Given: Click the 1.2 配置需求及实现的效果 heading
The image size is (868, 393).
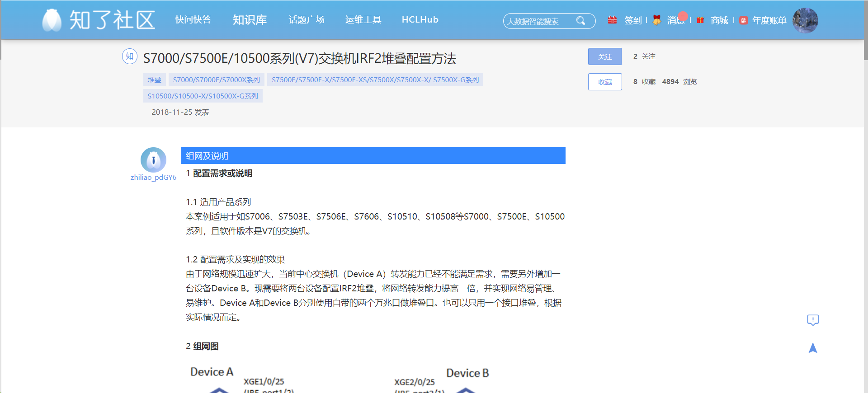Looking at the screenshot, I should point(236,259).
